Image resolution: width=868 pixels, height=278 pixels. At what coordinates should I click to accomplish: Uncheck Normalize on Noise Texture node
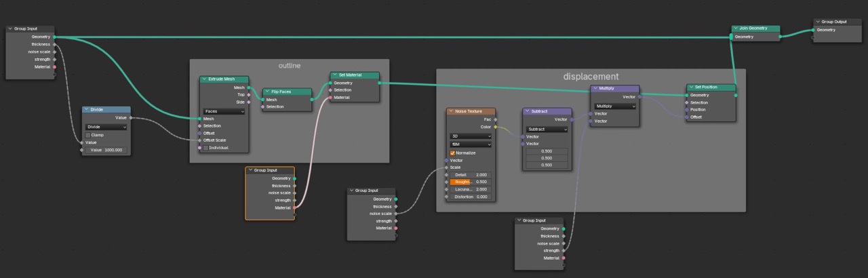pos(452,153)
